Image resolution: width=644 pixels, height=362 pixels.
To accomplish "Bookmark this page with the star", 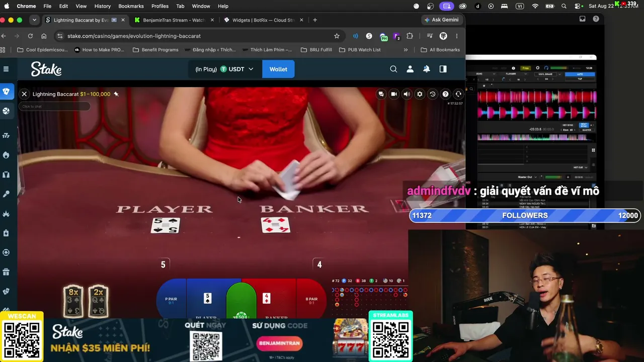I will coord(337,36).
